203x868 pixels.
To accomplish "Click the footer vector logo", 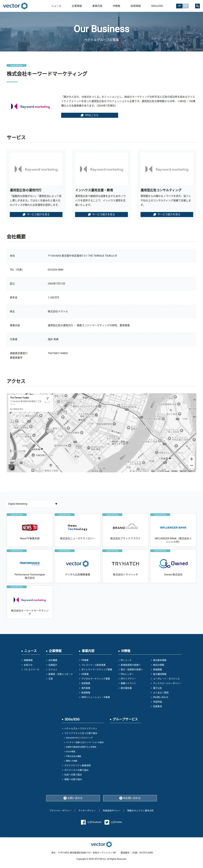I will coord(101,844).
